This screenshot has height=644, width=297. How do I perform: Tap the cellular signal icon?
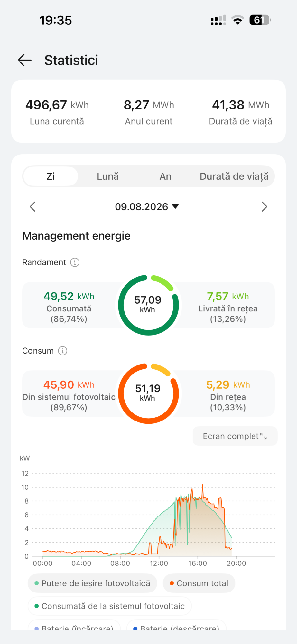pyautogui.click(x=218, y=20)
